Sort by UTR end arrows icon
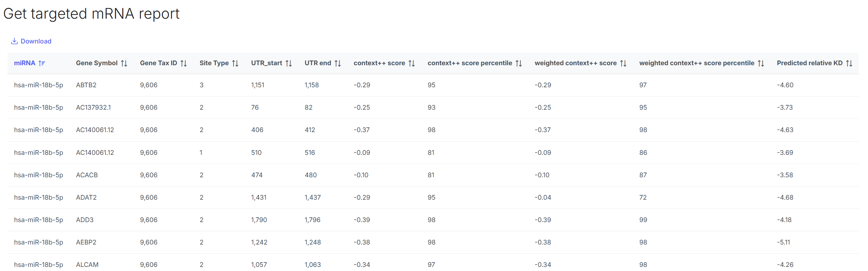868x271 pixels. tap(338, 63)
